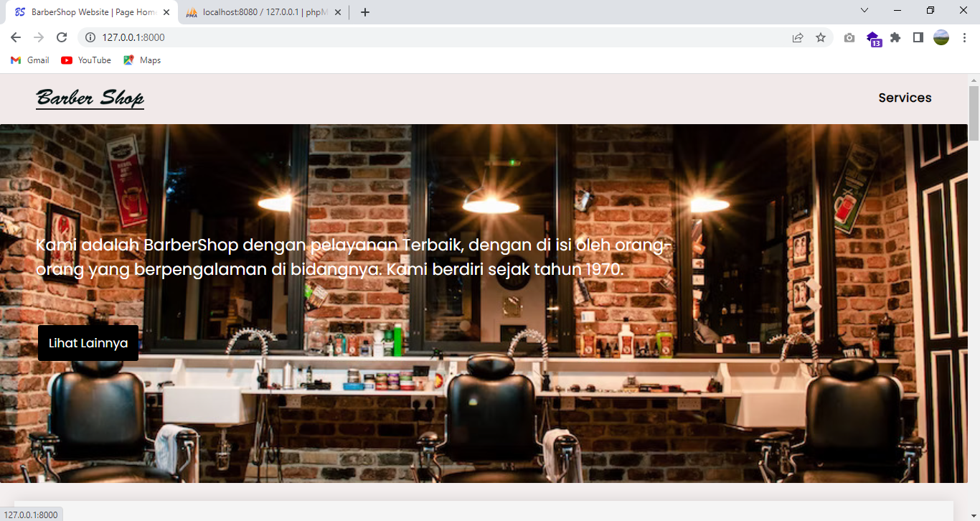The width and height of the screenshot is (980, 521).
Task: View site information icon
Action: [90, 37]
